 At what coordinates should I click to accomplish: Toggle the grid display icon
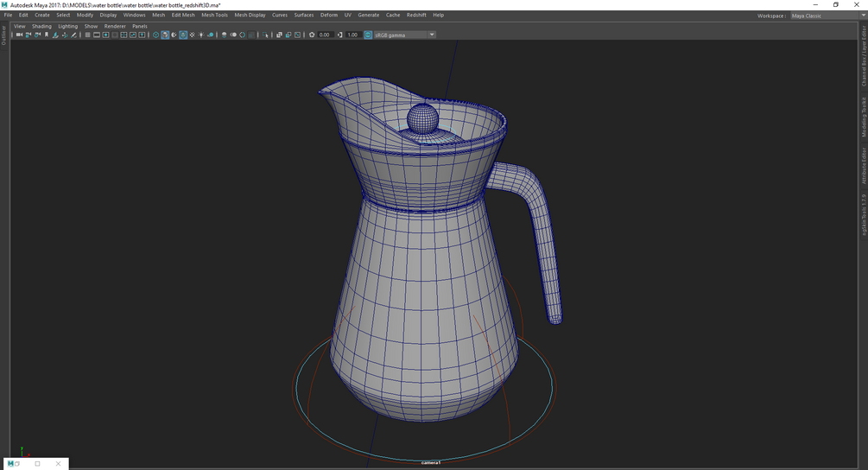[x=87, y=35]
